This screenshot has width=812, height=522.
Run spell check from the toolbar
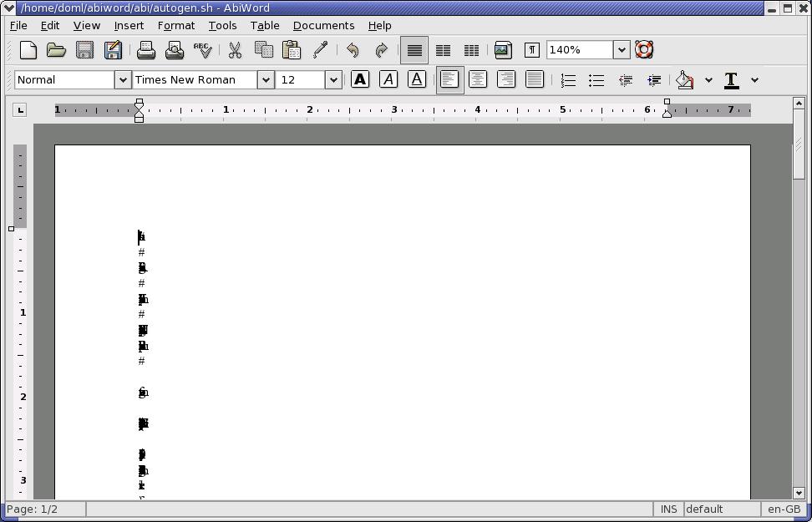point(203,50)
